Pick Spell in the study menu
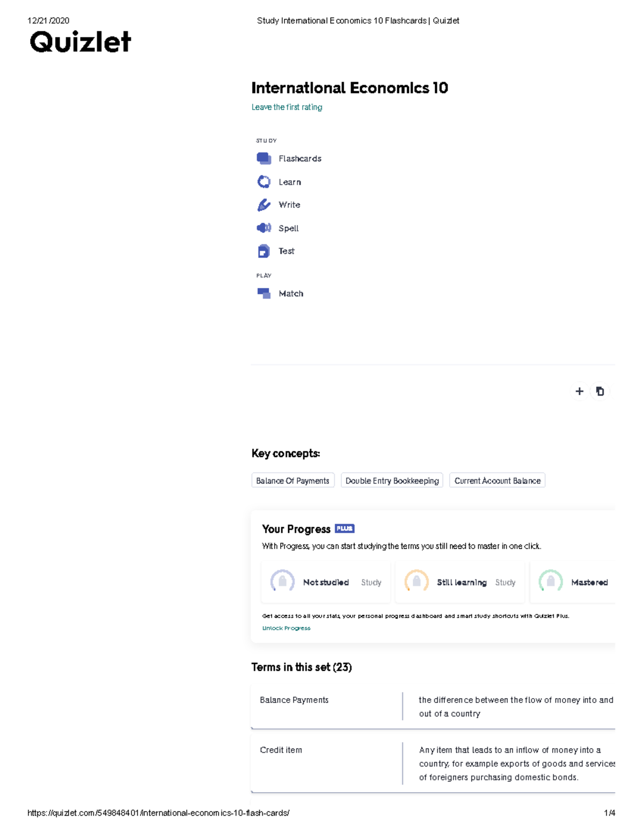The image size is (644, 834). [x=289, y=228]
